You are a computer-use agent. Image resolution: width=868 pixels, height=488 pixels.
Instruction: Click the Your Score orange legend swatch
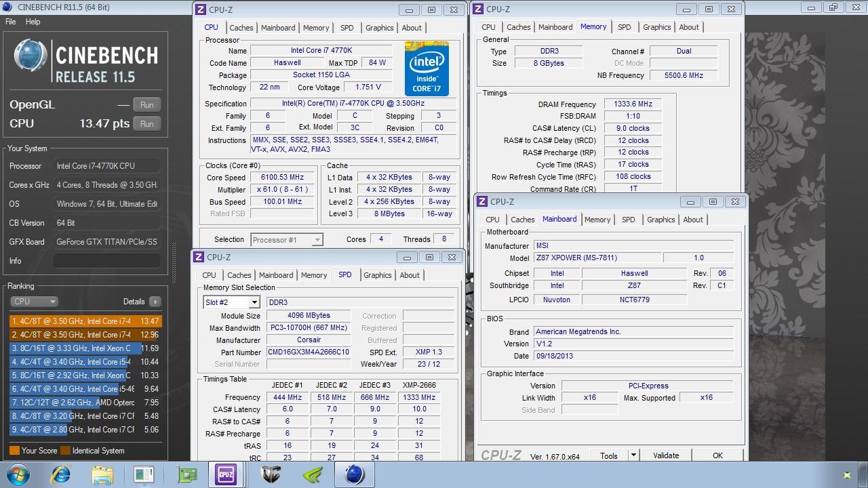(14, 451)
